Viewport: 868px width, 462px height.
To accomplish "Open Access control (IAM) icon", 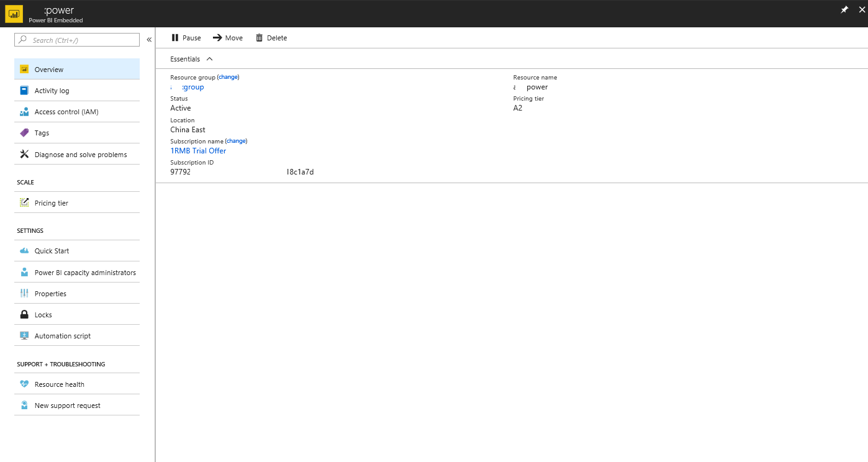I will pos(24,112).
